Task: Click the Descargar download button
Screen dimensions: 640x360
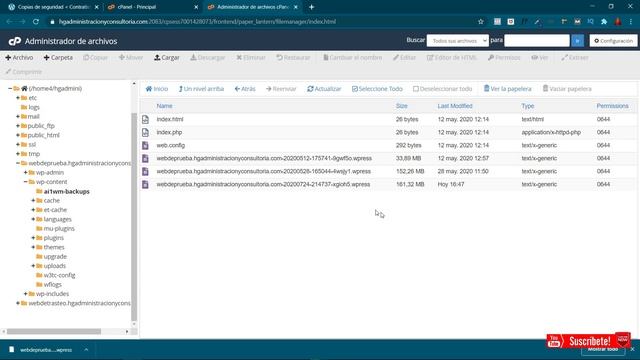Action: (207, 58)
